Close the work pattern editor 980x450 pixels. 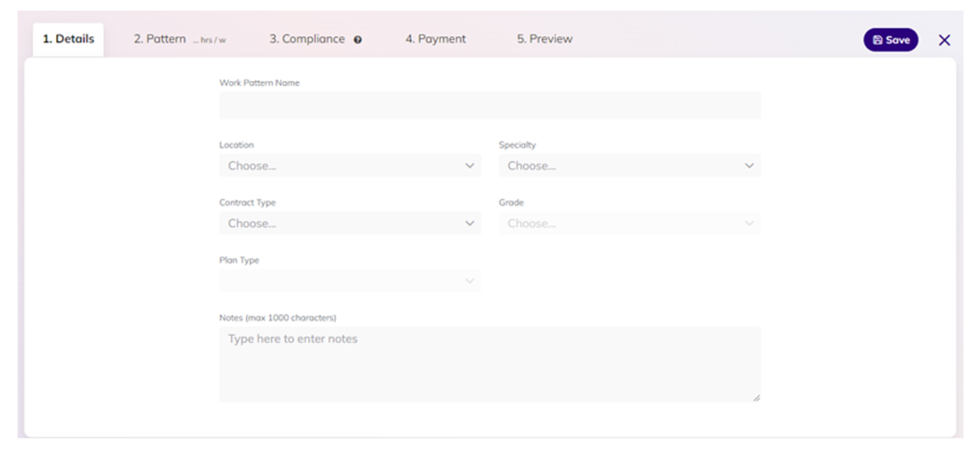tap(945, 40)
